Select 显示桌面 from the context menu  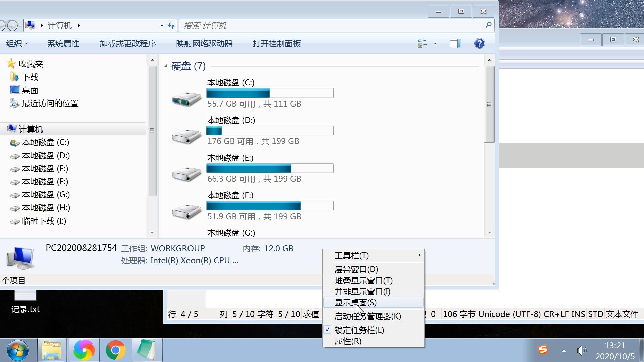click(355, 302)
